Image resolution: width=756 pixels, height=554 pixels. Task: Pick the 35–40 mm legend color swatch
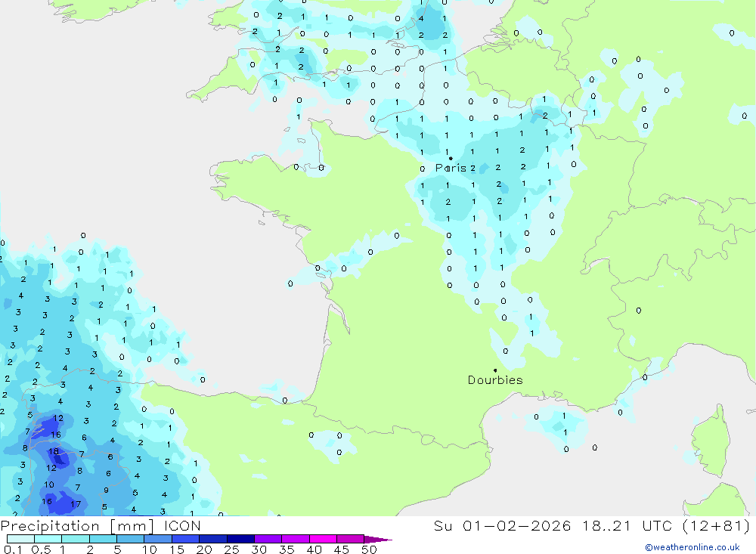click(x=295, y=539)
